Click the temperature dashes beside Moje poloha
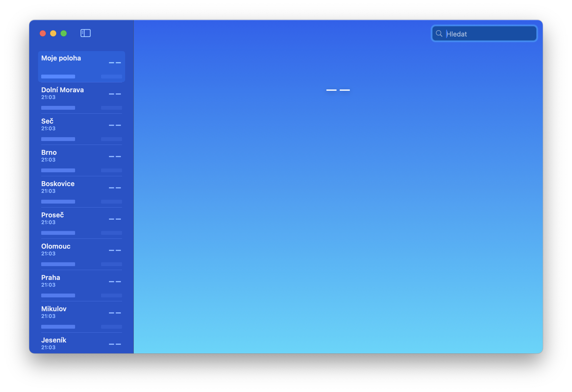The height and width of the screenshot is (392, 572). 115,63
